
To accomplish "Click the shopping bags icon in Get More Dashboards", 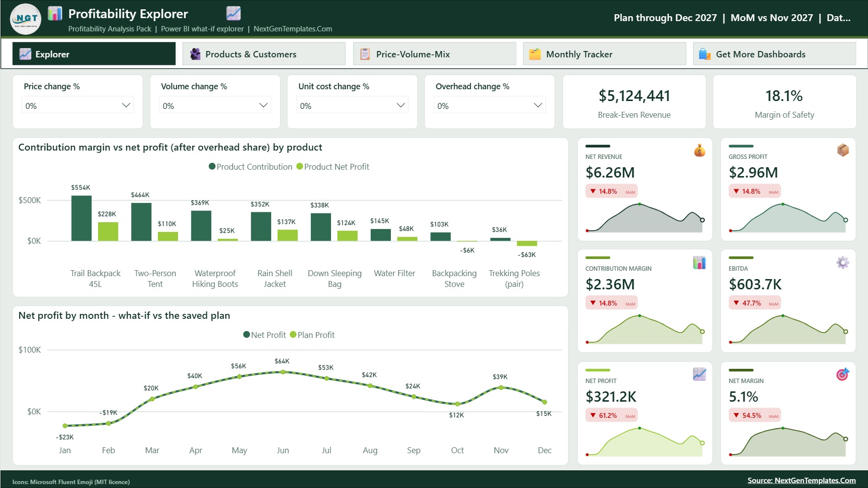I will tap(705, 54).
